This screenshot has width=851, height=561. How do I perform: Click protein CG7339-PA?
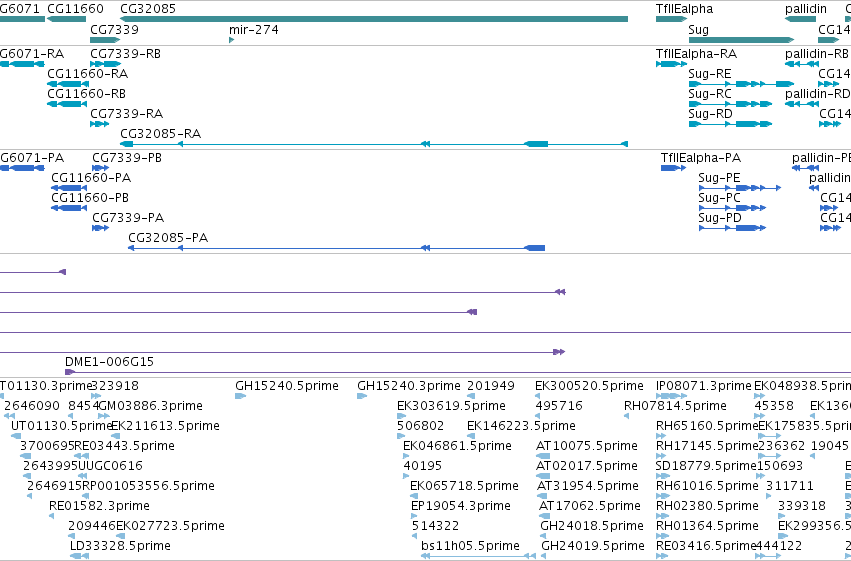coord(128,218)
